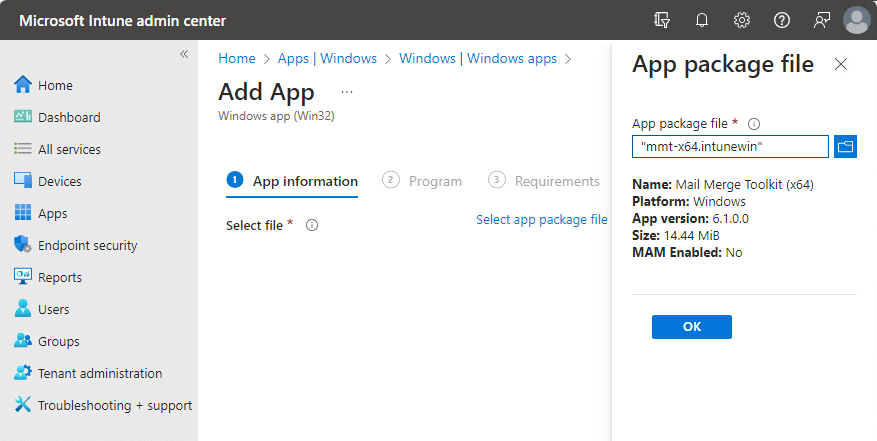
Task: Click the Apps grid icon
Action: 23,213
